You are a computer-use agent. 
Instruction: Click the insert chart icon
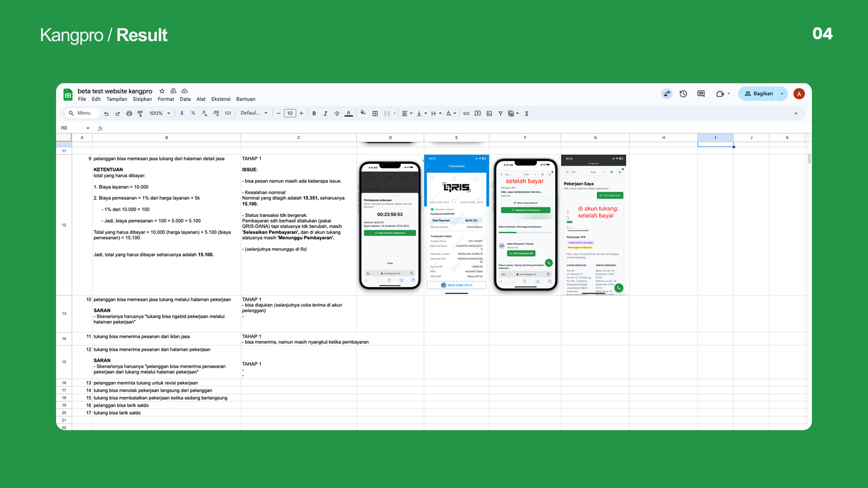pos(489,113)
